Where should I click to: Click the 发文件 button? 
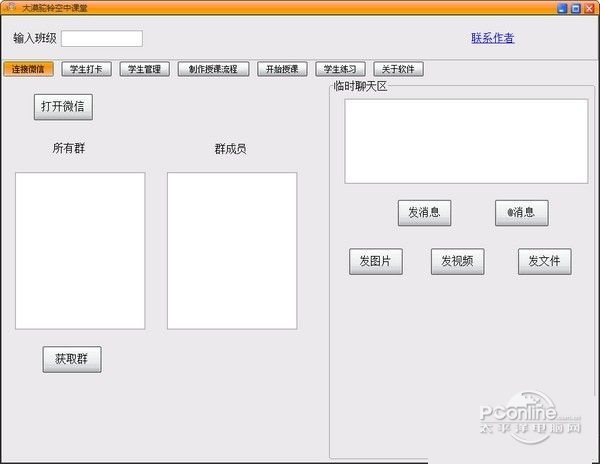tap(545, 261)
